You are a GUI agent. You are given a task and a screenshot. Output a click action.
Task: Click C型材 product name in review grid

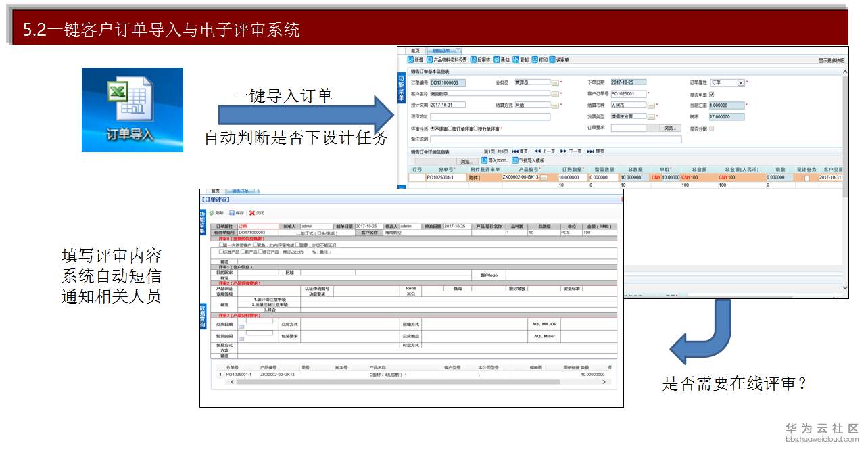pos(387,374)
